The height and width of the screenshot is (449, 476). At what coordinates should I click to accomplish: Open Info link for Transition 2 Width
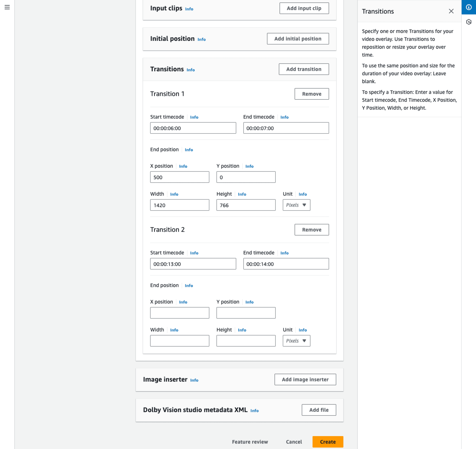174,330
